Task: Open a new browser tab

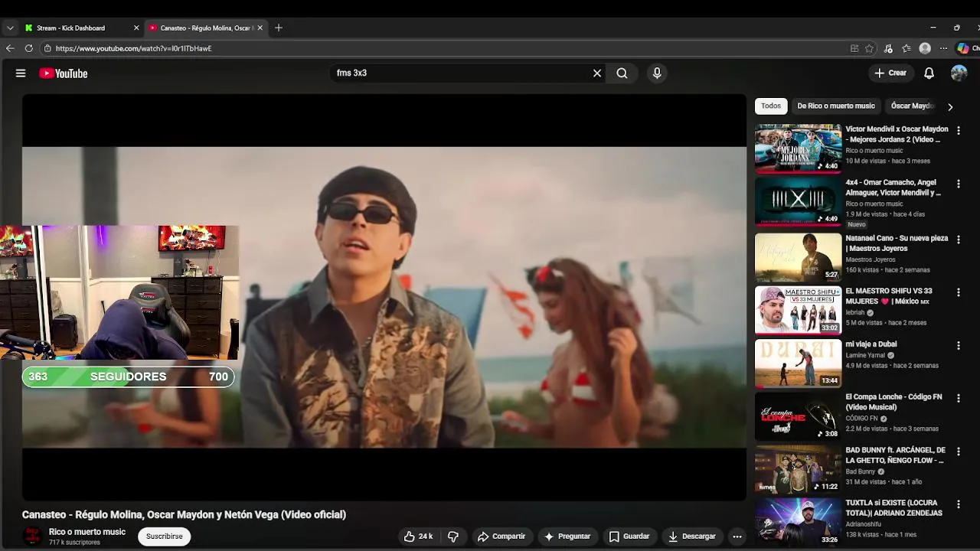Action: click(279, 28)
